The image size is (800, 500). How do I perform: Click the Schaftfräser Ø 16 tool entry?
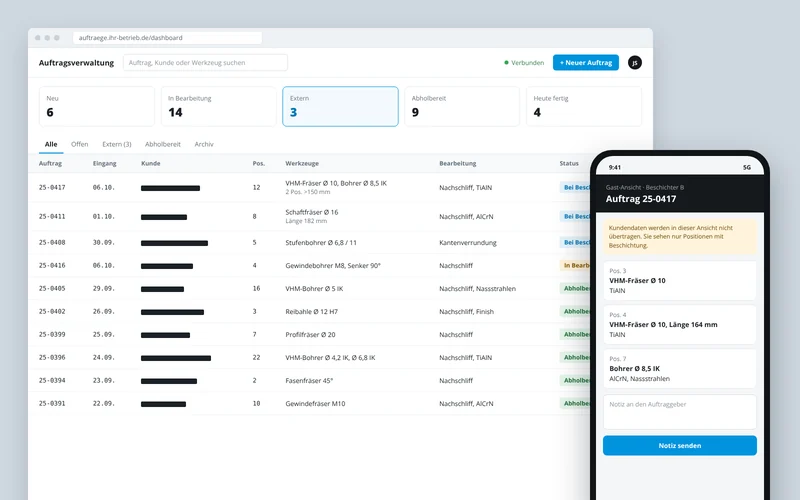point(312,212)
